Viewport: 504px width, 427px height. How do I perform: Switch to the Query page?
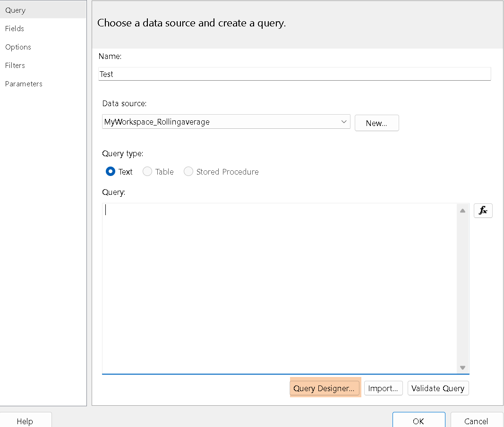coord(16,10)
